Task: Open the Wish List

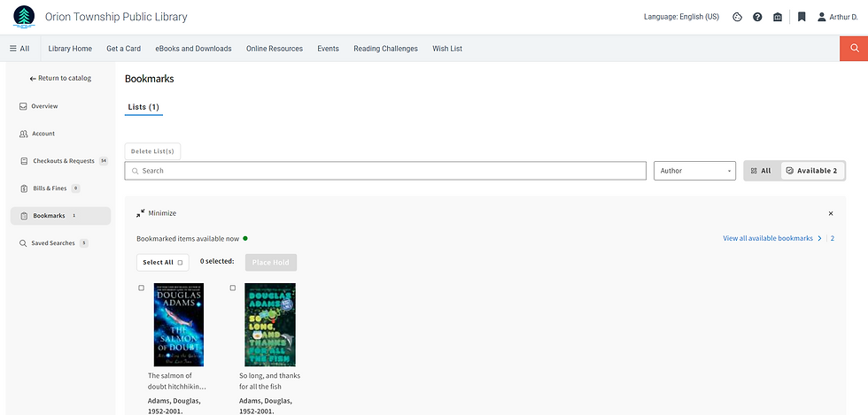Action: [447, 49]
